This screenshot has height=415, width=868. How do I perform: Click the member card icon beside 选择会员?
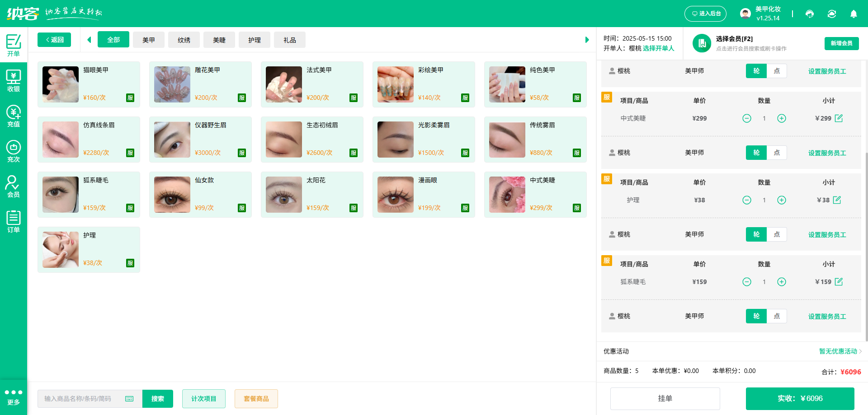[702, 43]
